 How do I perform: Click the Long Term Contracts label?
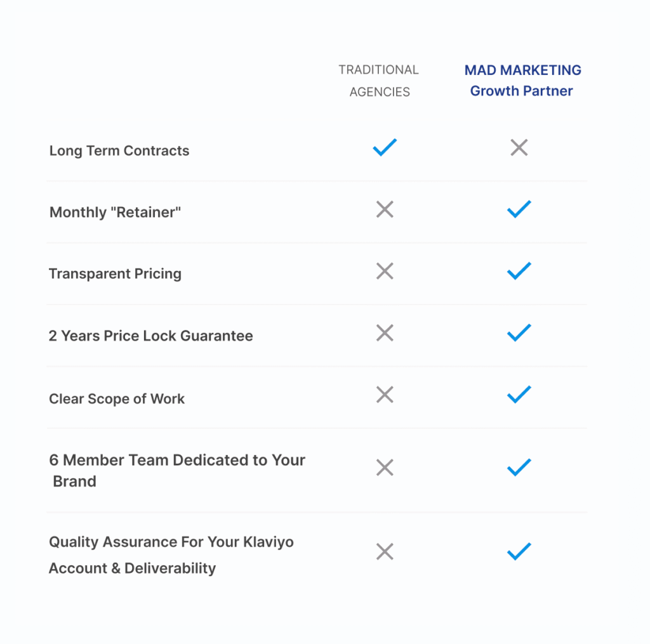pos(119,151)
